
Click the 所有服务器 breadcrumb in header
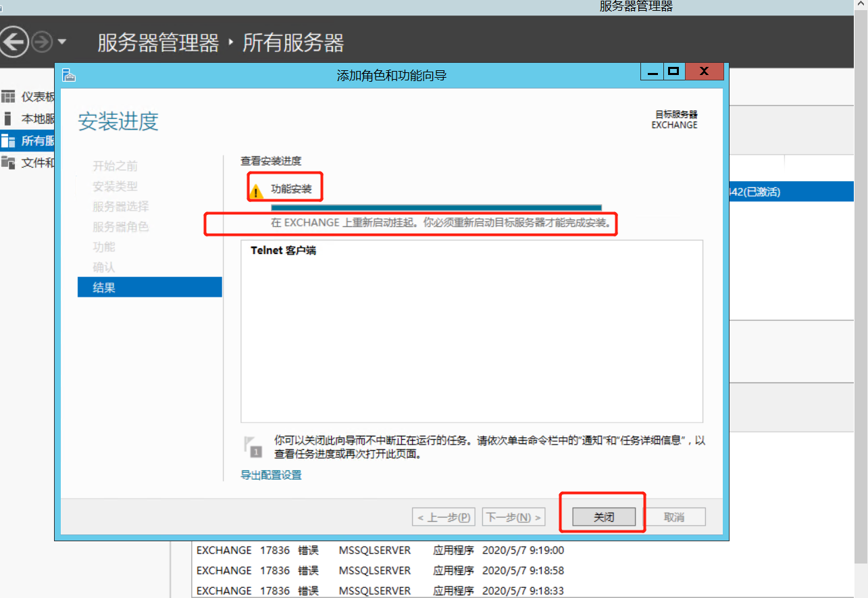pos(293,43)
